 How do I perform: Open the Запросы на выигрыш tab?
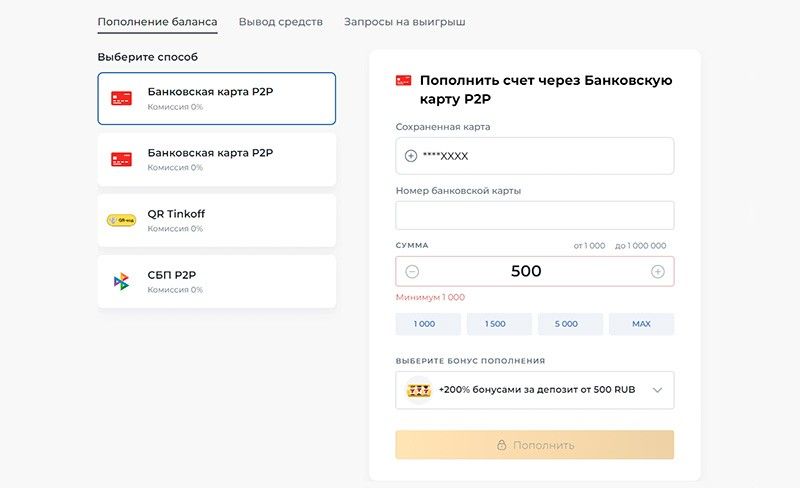[404, 22]
